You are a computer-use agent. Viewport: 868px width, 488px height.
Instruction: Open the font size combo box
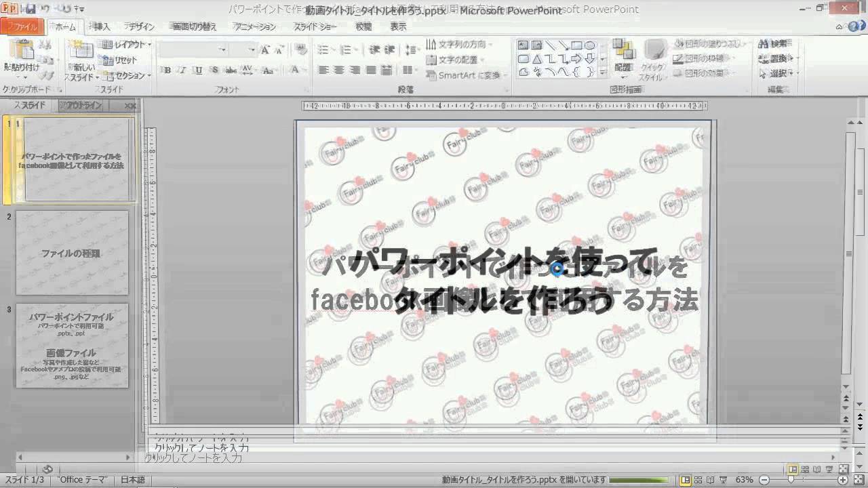click(242, 49)
